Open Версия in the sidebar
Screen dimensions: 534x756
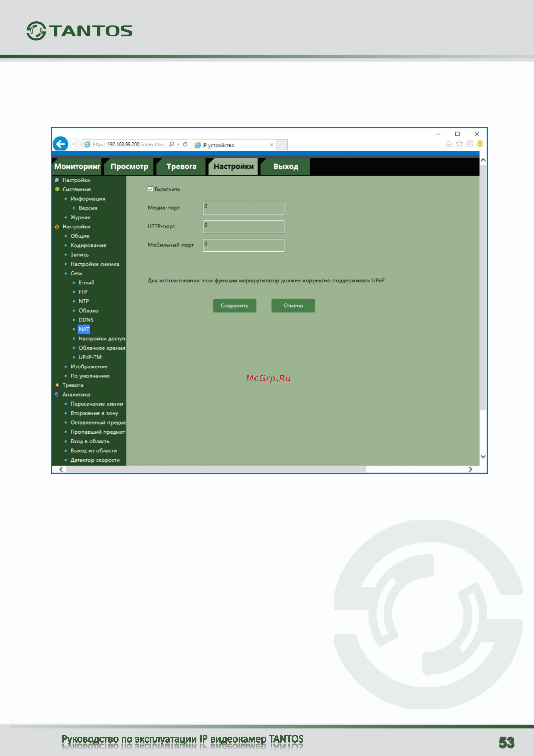(88, 208)
